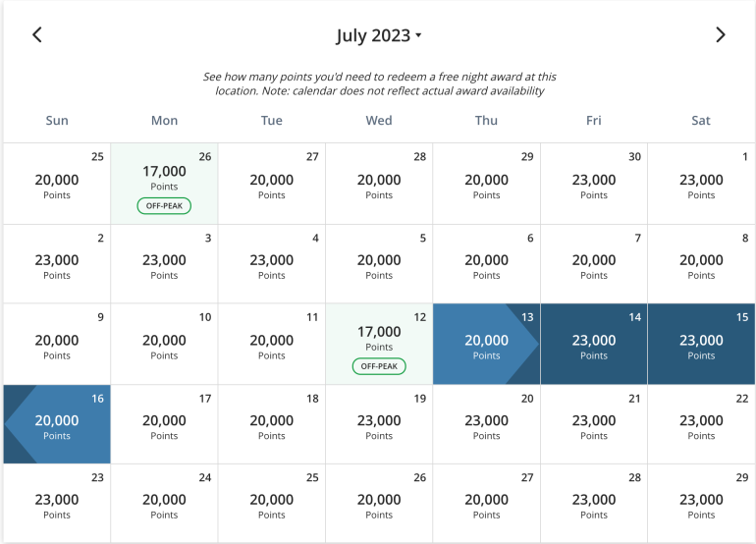Pick Monday the 10th date cell

pos(164,344)
